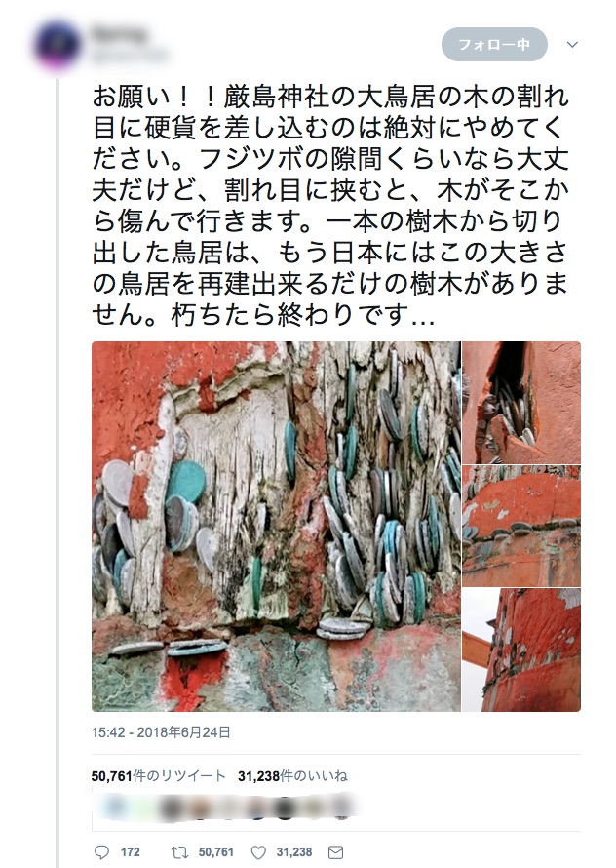Click the blurred row of liker avatars

coord(224,808)
